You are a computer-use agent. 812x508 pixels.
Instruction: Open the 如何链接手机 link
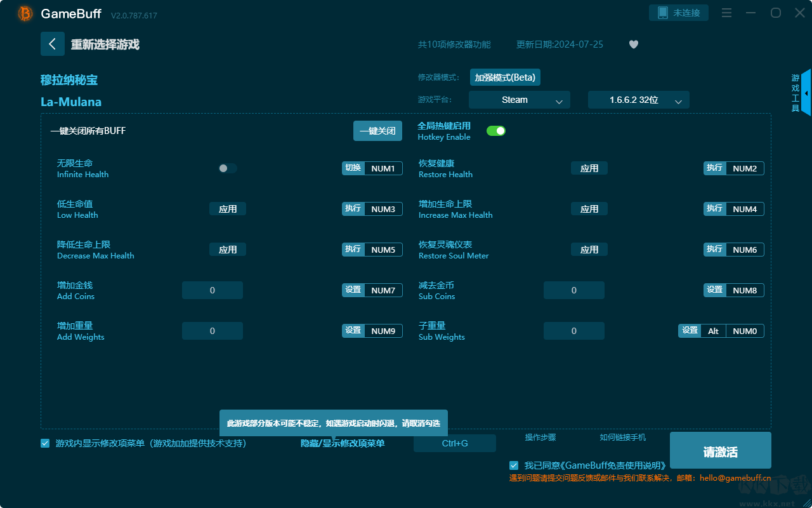coord(623,437)
